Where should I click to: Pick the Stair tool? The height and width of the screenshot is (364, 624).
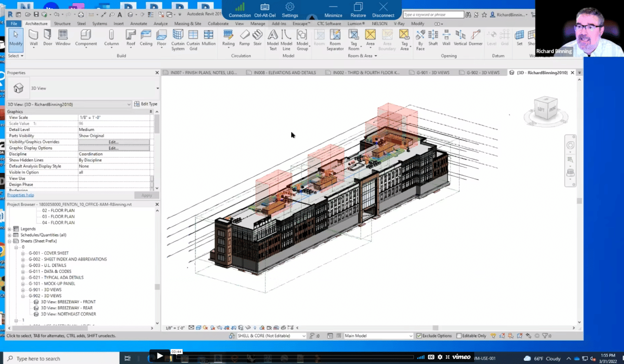click(x=257, y=37)
